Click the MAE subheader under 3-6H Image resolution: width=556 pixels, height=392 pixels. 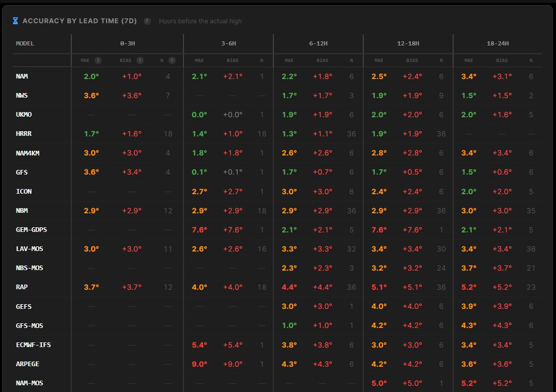[199, 60]
